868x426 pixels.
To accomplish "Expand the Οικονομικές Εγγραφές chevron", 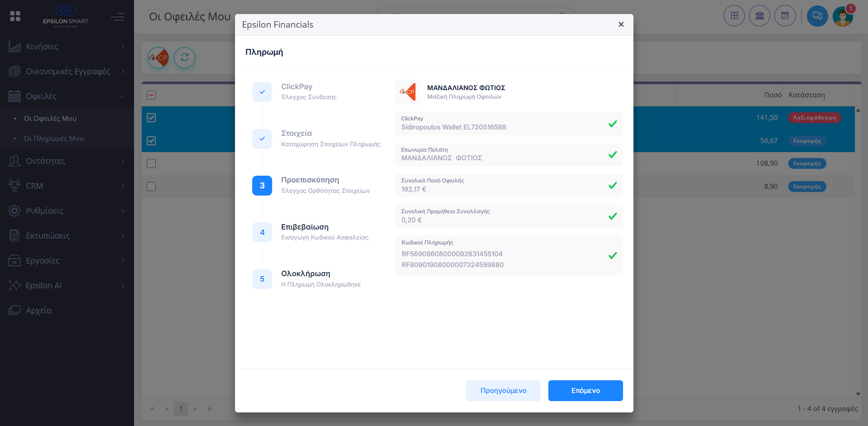I will tap(123, 72).
